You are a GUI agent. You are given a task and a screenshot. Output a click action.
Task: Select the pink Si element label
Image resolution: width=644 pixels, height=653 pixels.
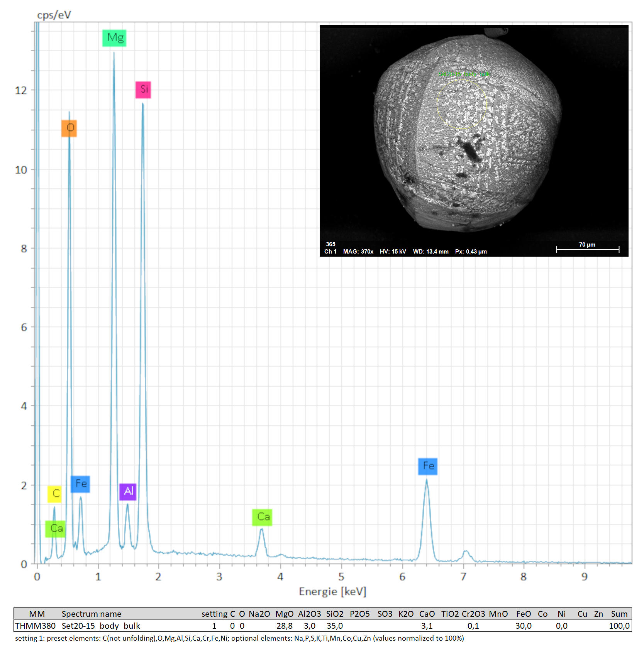point(143,90)
